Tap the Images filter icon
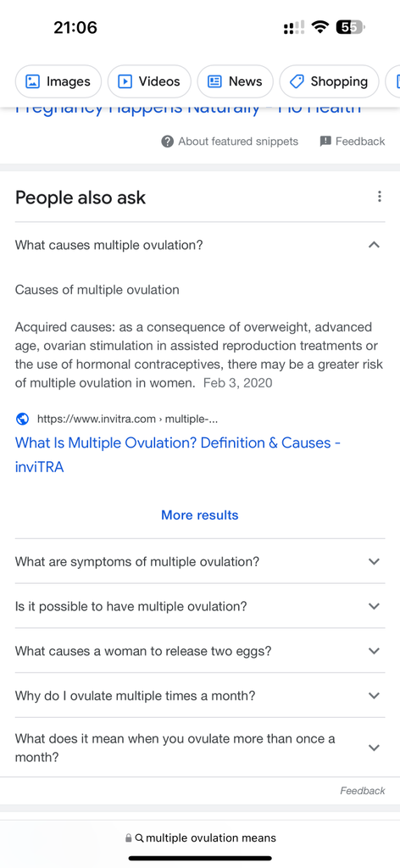This screenshot has width=400, height=868. pos(33,81)
